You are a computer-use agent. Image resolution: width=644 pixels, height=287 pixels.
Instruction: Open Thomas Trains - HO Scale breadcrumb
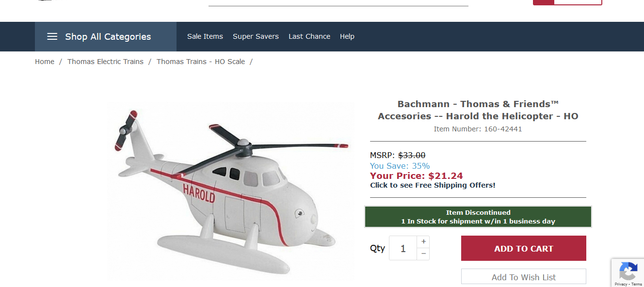pos(201,62)
